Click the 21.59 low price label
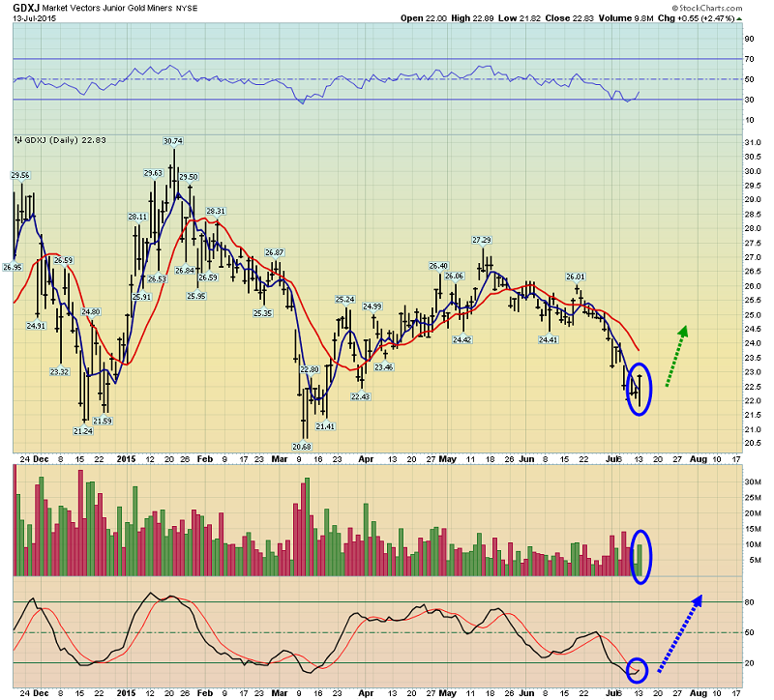 click(103, 422)
